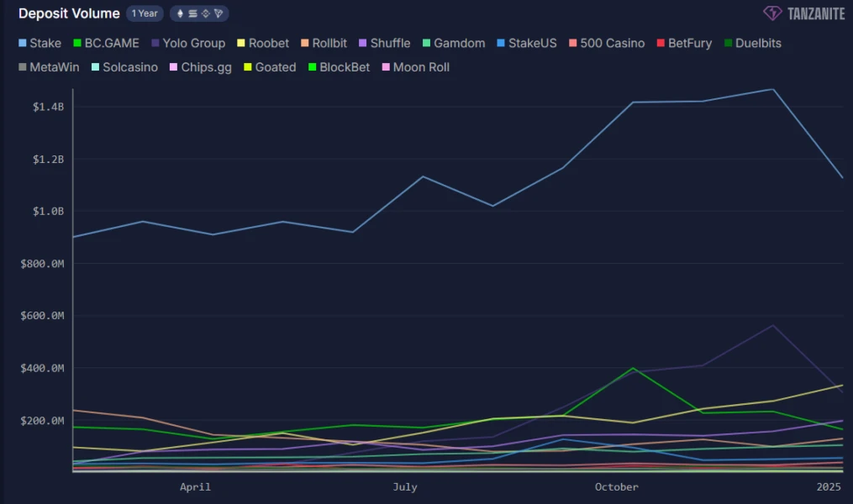Click the Rollbit orange legend square
This screenshot has width=853, height=504.
point(304,43)
